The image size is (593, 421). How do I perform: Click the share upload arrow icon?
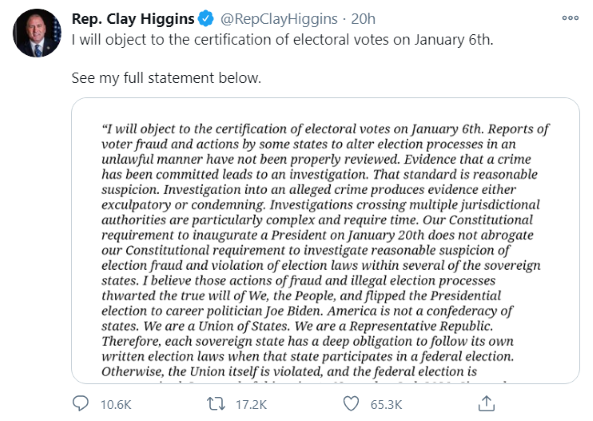tap(486, 403)
